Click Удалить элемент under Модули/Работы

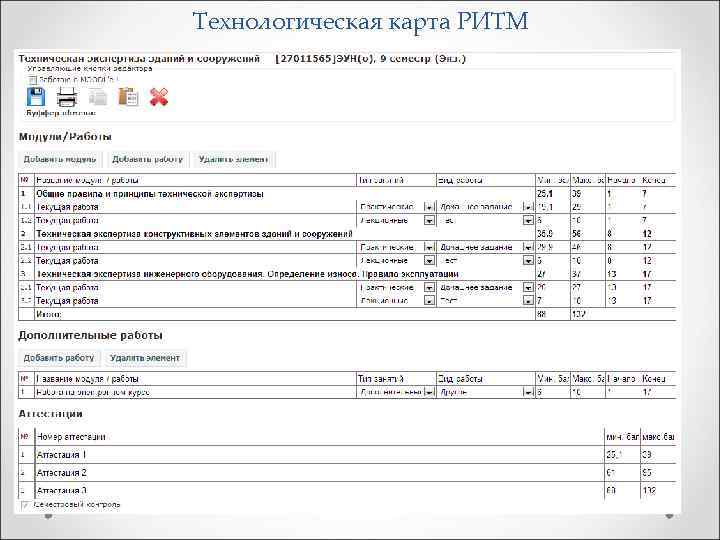[233, 159]
